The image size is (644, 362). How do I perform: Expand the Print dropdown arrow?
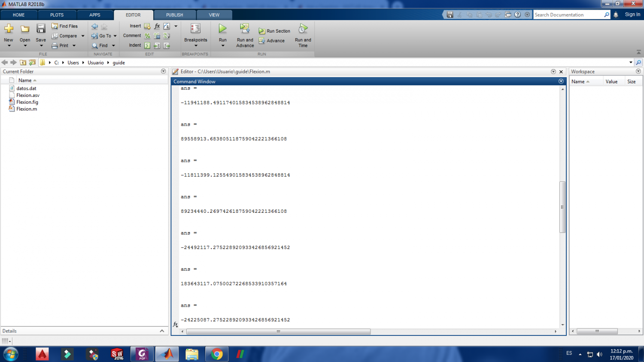point(74,45)
